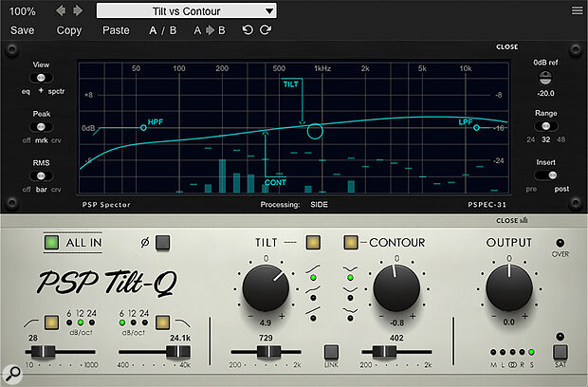
Task: Set high-pass slope to 6 dB/oct
Action: [69, 322]
